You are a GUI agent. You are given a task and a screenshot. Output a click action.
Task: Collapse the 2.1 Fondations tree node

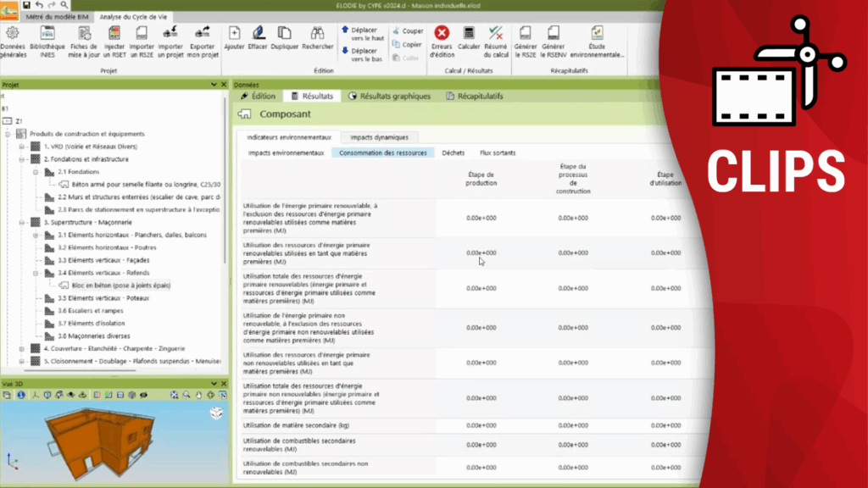36,171
